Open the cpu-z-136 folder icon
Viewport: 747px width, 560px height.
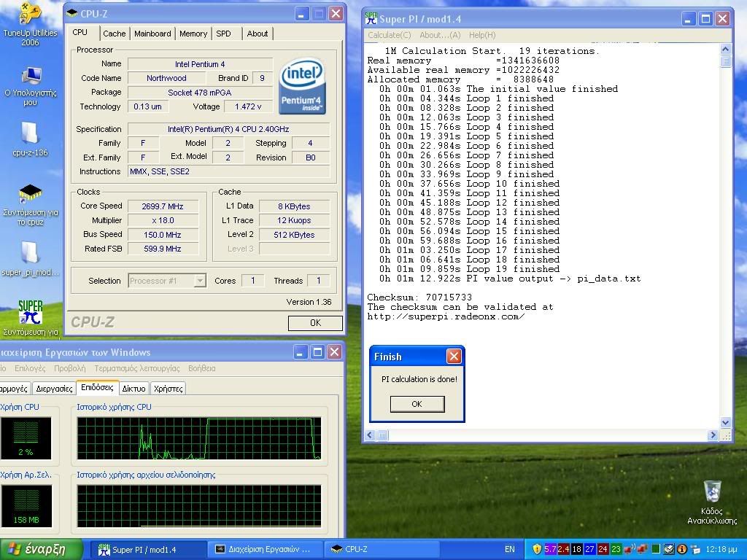(x=31, y=133)
